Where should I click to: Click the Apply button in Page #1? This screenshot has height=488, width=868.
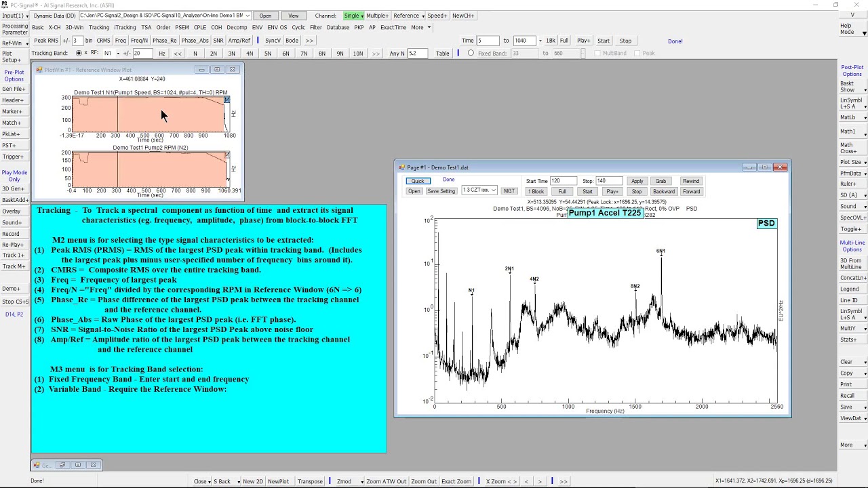coord(637,181)
